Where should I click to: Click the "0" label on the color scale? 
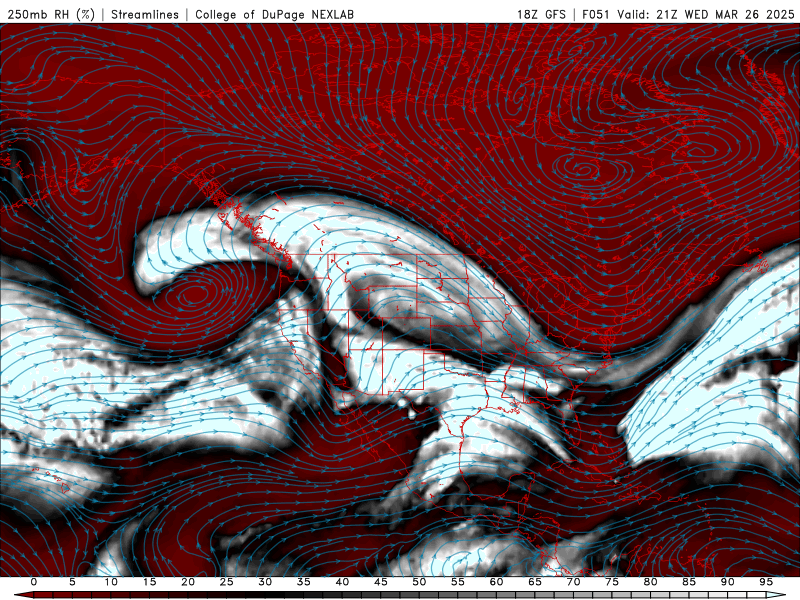tap(34, 582)
